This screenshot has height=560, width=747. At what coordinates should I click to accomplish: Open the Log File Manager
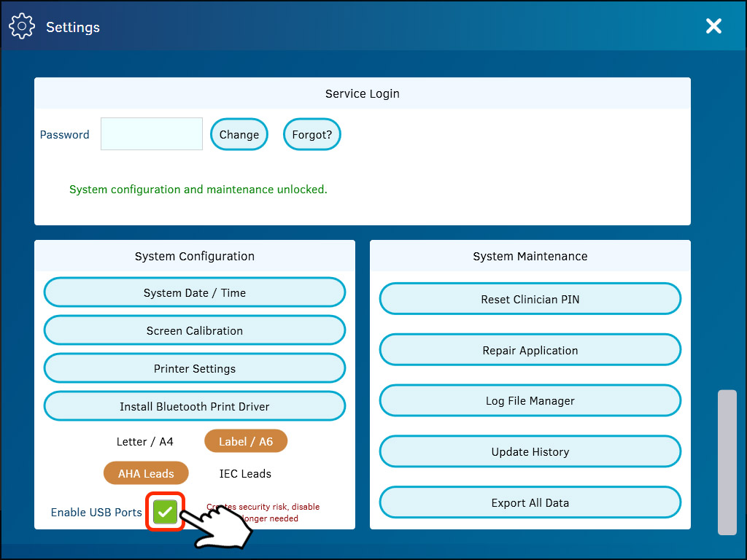530,400
